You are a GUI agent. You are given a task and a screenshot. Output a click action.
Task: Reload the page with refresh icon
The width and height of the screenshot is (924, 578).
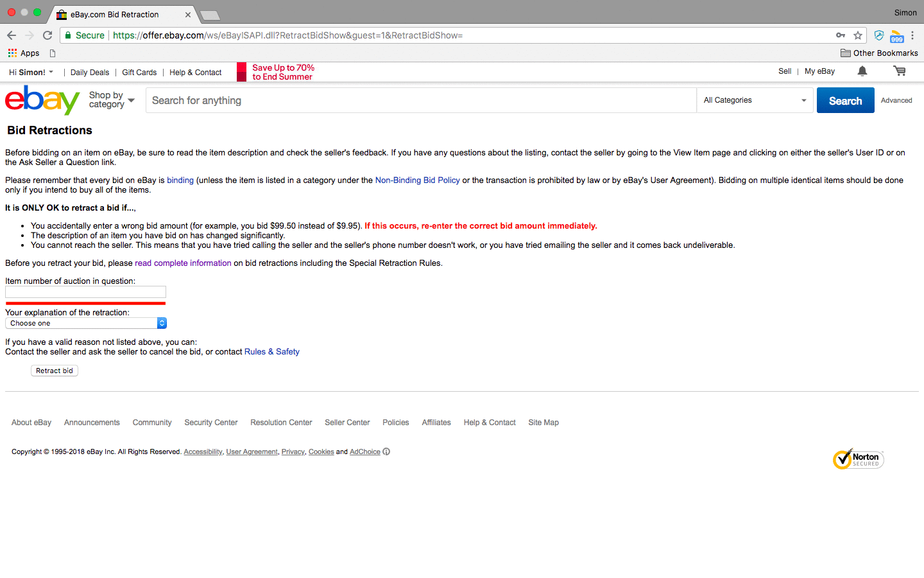click(47, 35)
